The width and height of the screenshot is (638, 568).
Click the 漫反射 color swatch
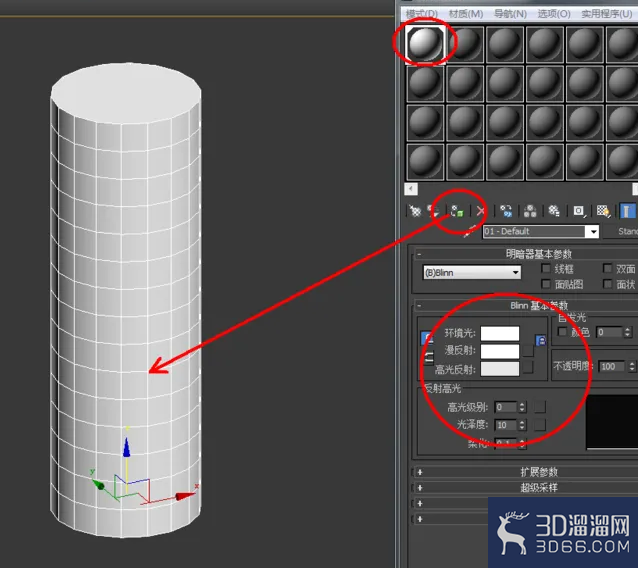[500, 351]
